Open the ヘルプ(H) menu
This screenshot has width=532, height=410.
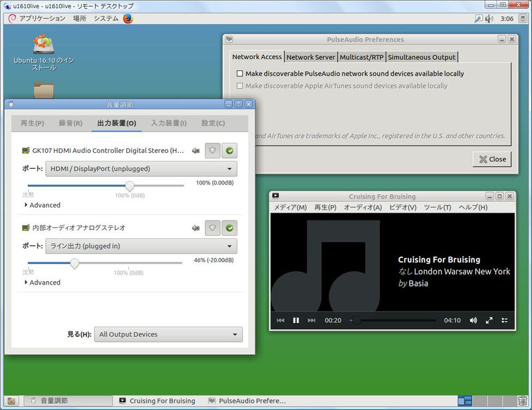(473, 207)
